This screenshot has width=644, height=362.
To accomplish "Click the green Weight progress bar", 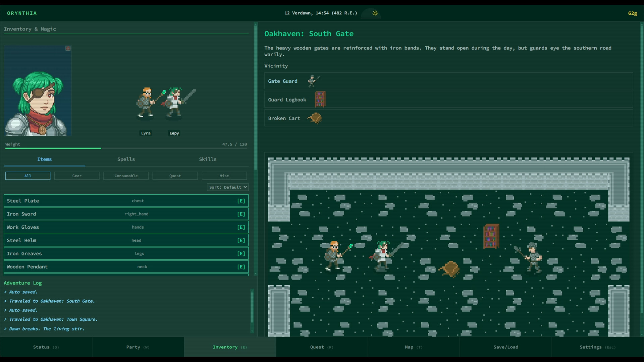I will 53,148.
